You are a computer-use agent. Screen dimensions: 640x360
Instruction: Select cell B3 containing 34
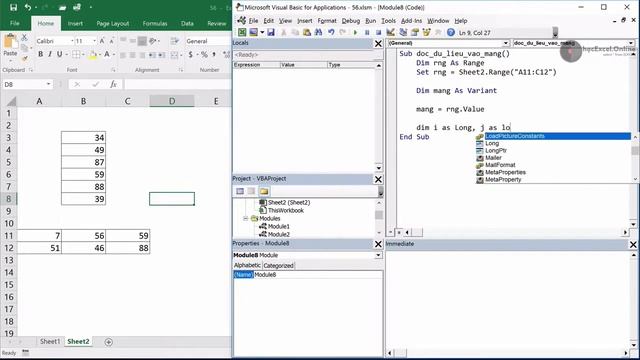[83, 138]
